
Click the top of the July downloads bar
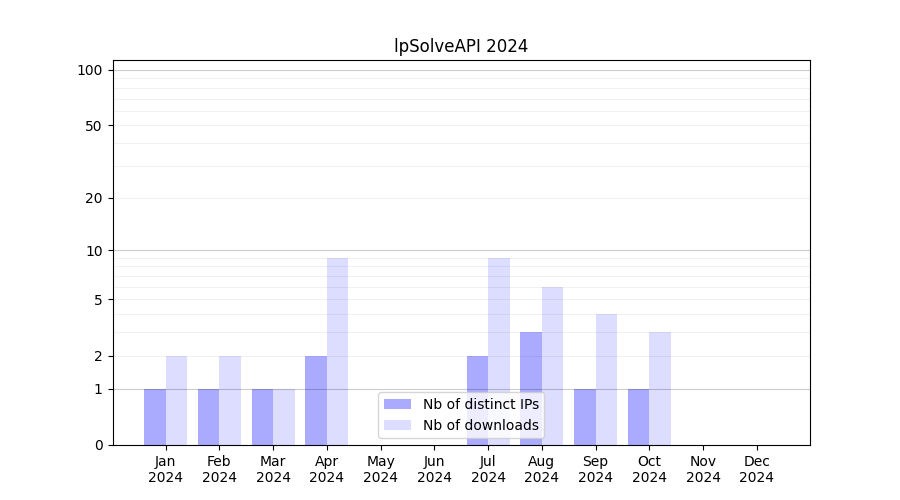point(499,260)
